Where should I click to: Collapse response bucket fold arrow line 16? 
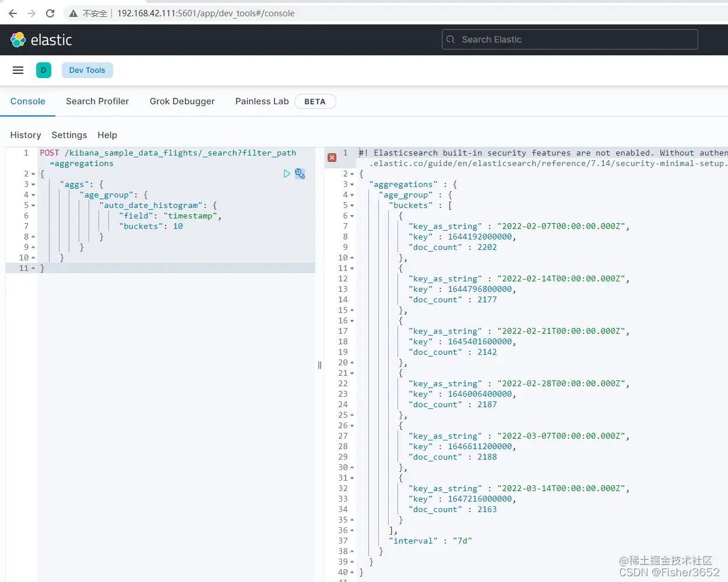(x=352, y=321)
